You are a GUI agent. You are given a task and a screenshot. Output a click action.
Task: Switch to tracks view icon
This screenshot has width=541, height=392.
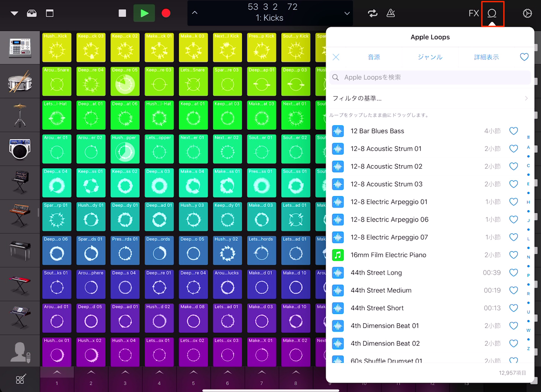pos(50,13)
